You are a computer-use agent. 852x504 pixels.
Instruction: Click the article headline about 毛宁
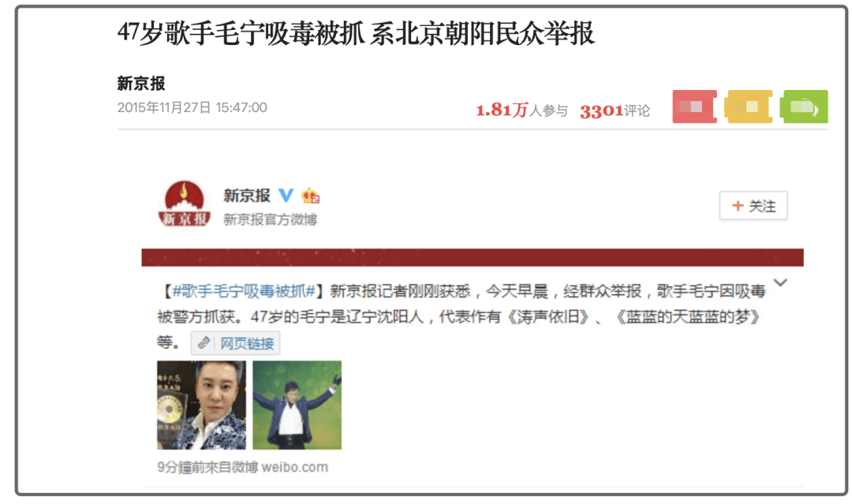click(x=356, y=34)
